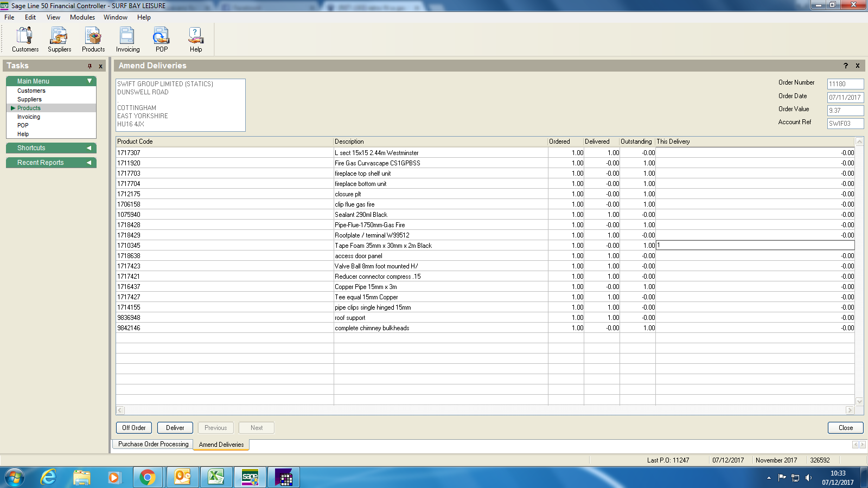Open the Window menu
The height and width of the screenshot is (488, 868).
tap(116, 17)
